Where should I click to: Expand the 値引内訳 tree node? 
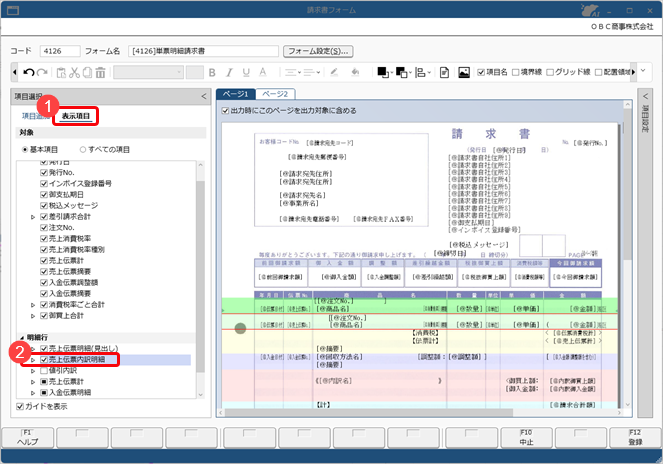click(33, 371)
